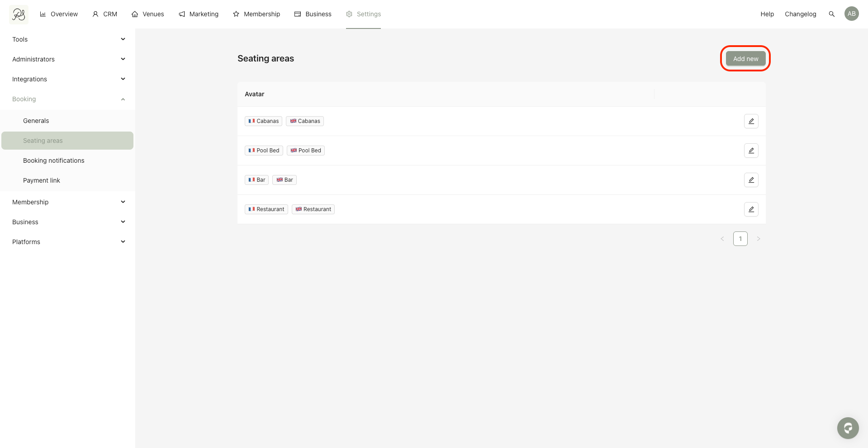868x448 pixels.
Task: Expand the Integrations sidebar section
Action: point(68,79)
